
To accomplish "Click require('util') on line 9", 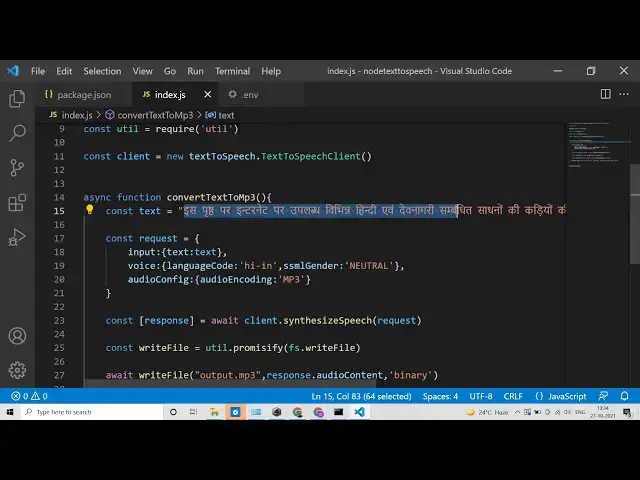I will tap(197, 129).
